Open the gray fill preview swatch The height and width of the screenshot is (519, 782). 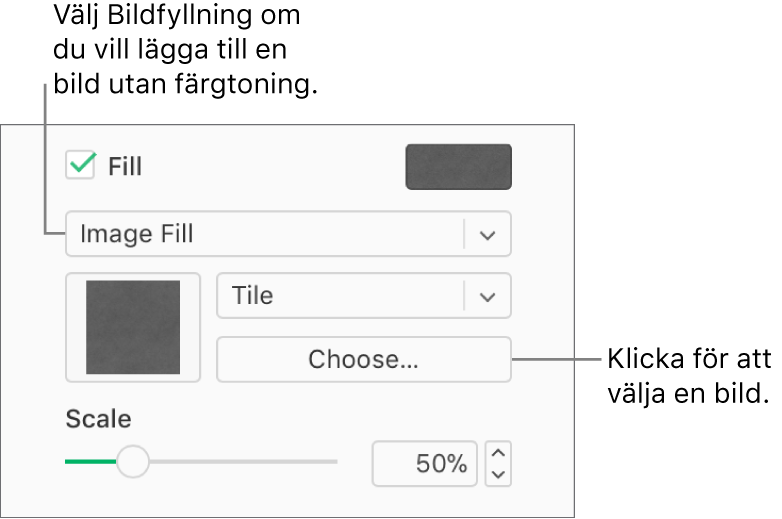tap(458, 167)
